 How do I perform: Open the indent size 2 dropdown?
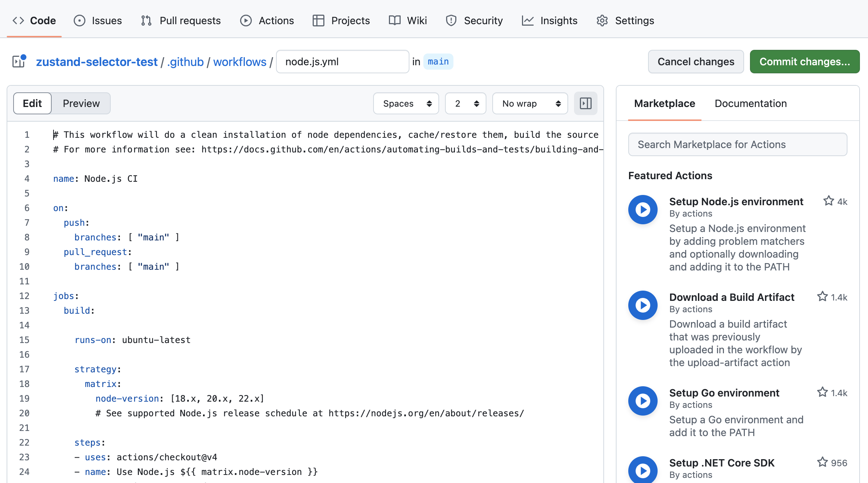click(465, 104)
